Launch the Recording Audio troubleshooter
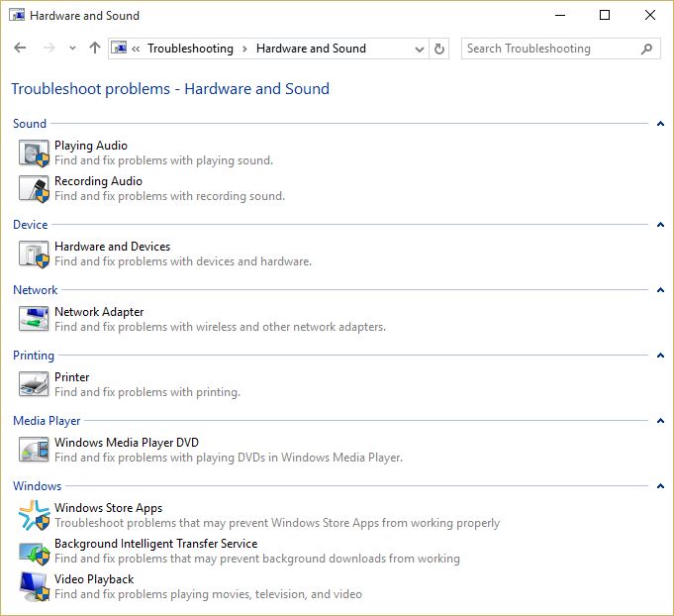Screen dimensions: 674x616 [98, 181]
